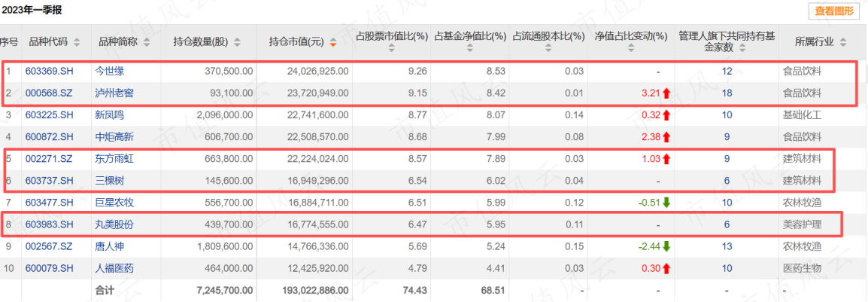Screen dimensions: 868x302
Task: Select industry cell 基础化工
Action: [x=802, y=115]
